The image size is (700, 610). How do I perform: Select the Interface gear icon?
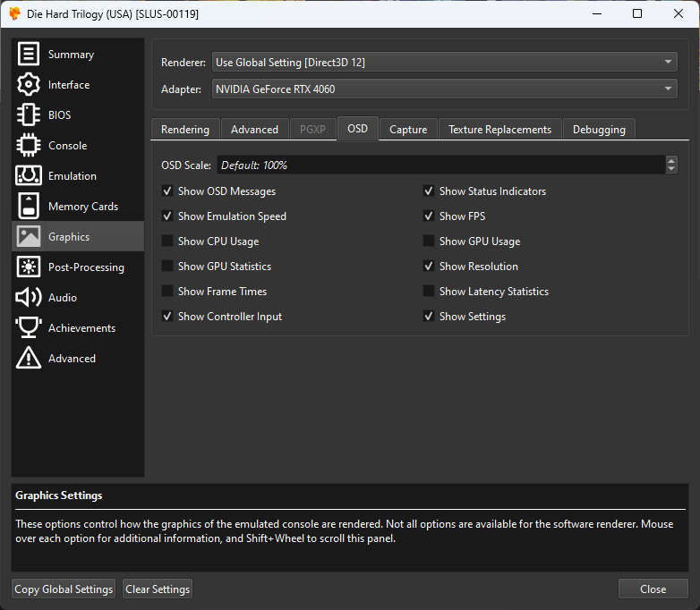click(x=29, y=84)
